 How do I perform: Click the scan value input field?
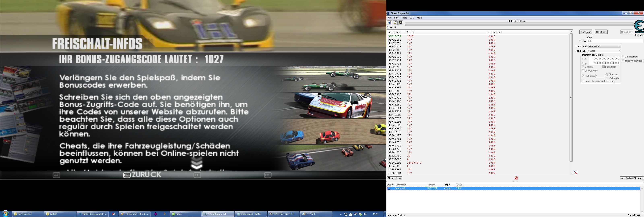tap(615, 41)
